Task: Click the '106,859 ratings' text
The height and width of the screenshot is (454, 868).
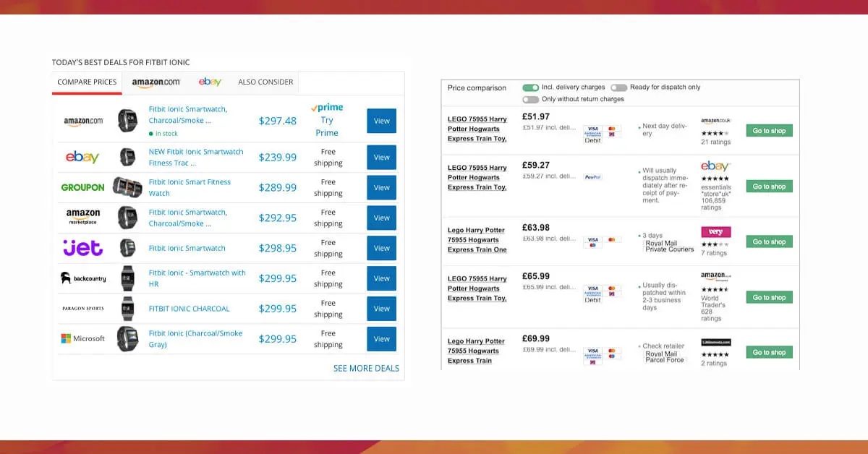Action: [712, 204]
